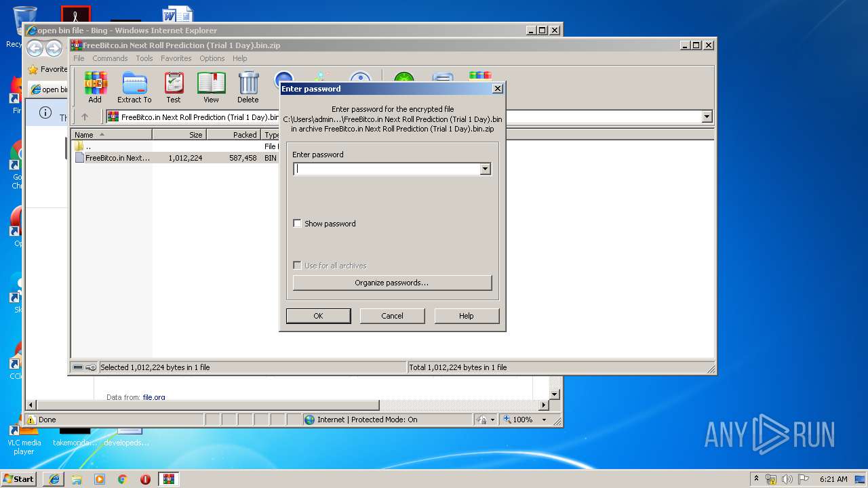Close the Enter password dialog
This screenshot has height=488, width=868.
(497, 88)
